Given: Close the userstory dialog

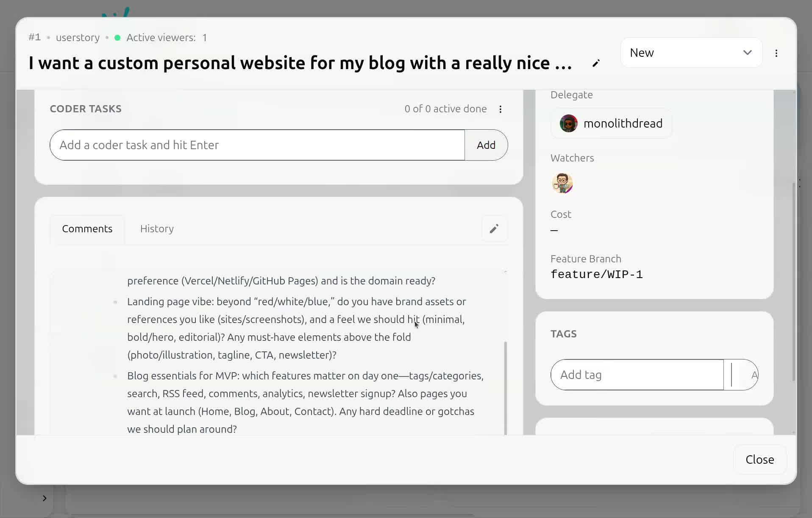Looking at the screenshot, I should pyautogui.click(x=759, y=459).
